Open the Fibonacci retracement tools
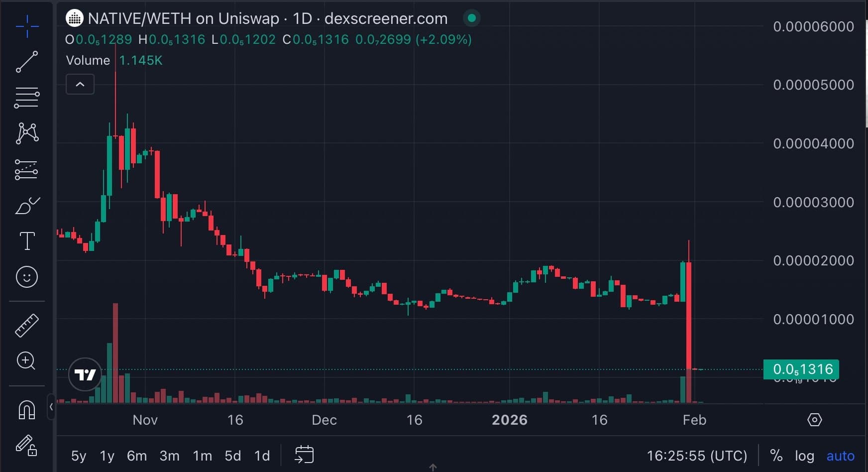The height and width of the screenshot is (472, 868). 27,98
